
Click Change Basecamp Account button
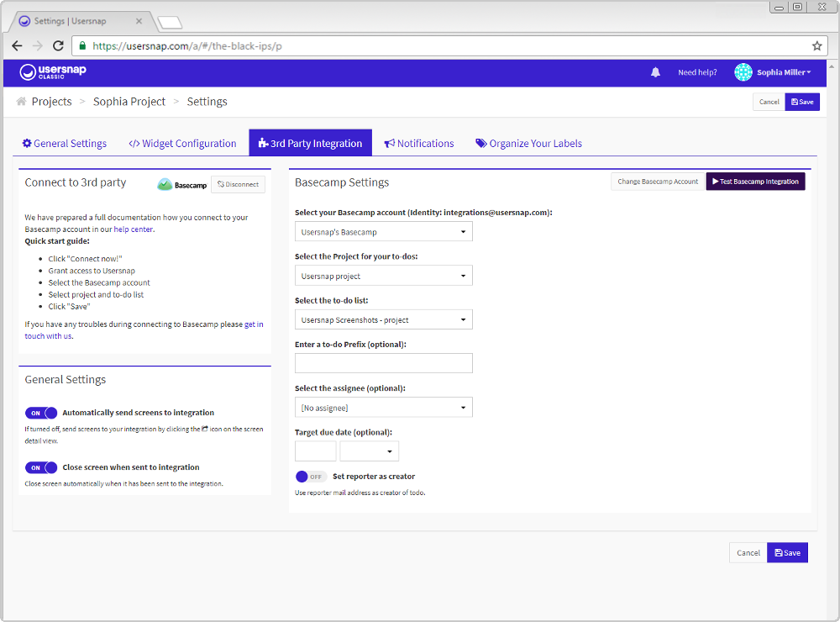658,182
